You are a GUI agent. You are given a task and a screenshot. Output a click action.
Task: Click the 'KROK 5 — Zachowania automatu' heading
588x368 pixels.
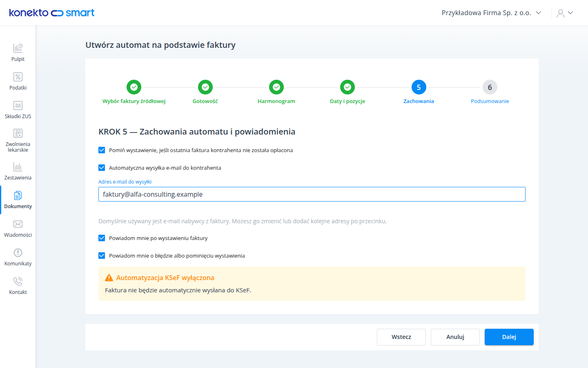[197, 132]
